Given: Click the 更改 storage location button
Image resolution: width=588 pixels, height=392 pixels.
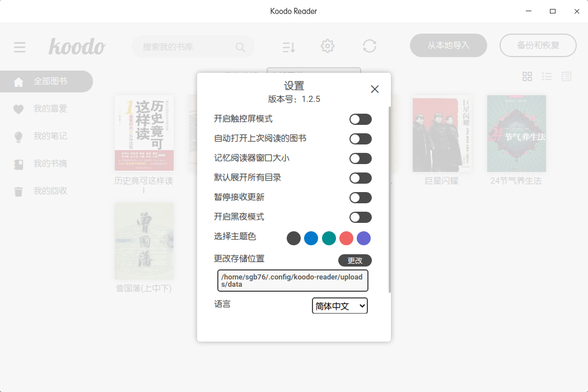Looking at the screenshot, I should click(x=354, y=260).
